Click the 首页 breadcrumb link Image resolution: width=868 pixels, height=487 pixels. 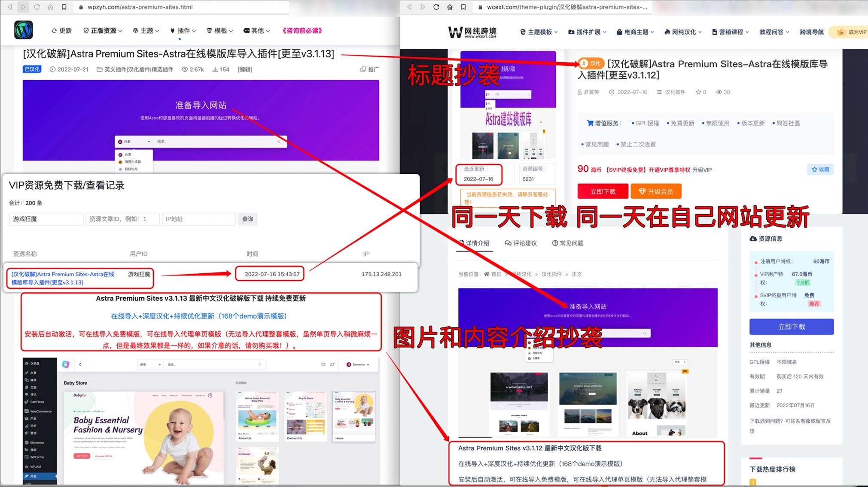pos(492,274)
